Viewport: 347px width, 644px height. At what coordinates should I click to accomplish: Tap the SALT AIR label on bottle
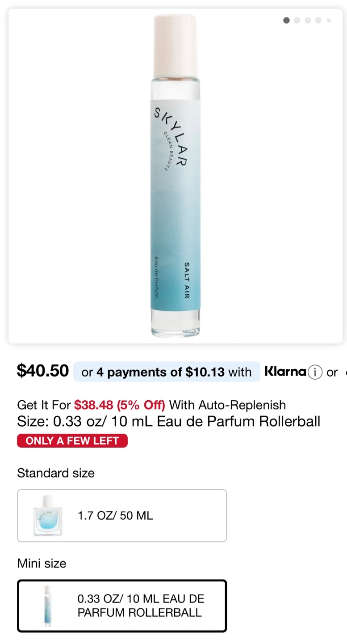pos(187,280)
